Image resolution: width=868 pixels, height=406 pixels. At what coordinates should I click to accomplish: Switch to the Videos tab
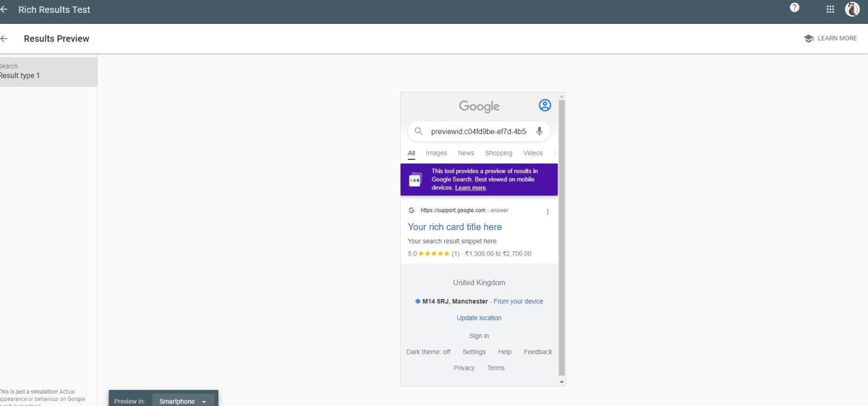click(533, 153)
